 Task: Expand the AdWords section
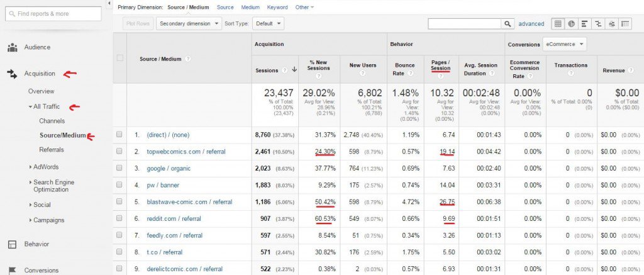(x=31, y=167)
